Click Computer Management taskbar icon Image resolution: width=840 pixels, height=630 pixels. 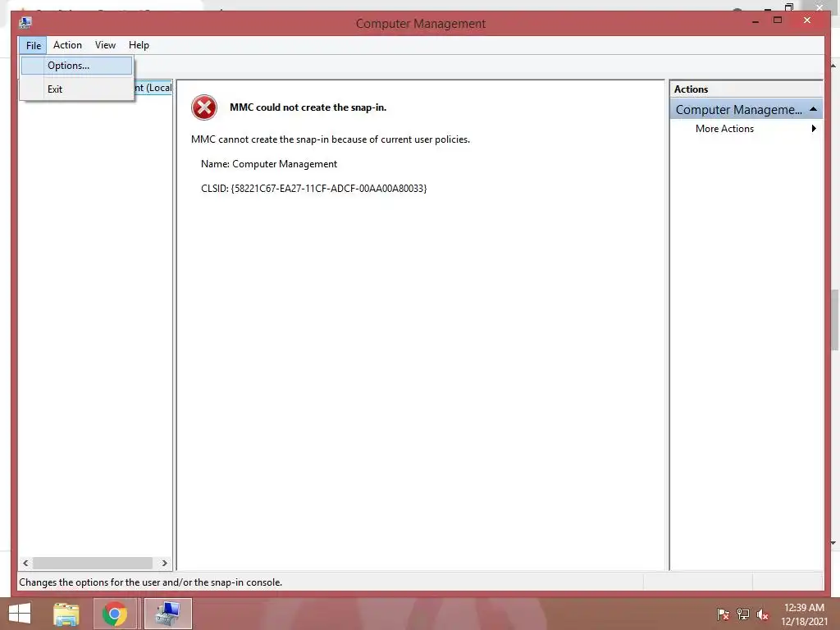[167, 614]
